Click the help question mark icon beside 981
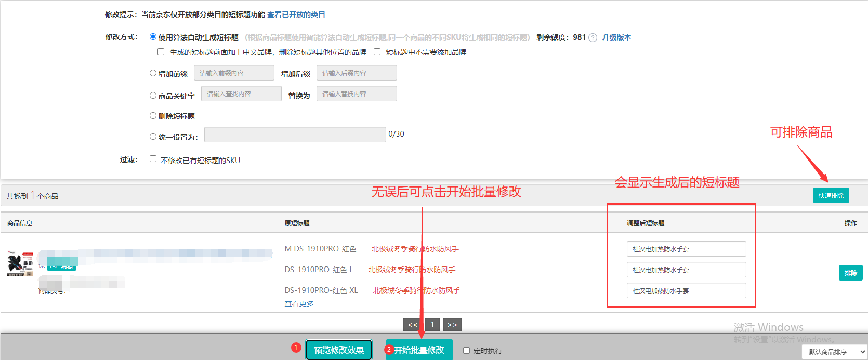This screenshot has height=360, width=868. click(593, 38)
